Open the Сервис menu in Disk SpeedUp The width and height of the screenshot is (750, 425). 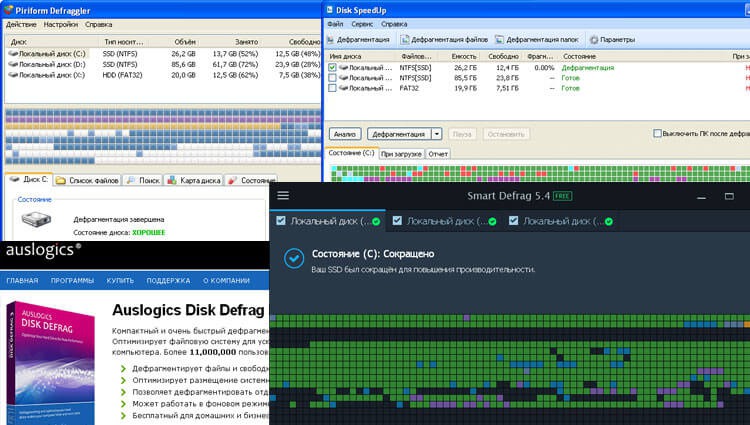point(363,23)
